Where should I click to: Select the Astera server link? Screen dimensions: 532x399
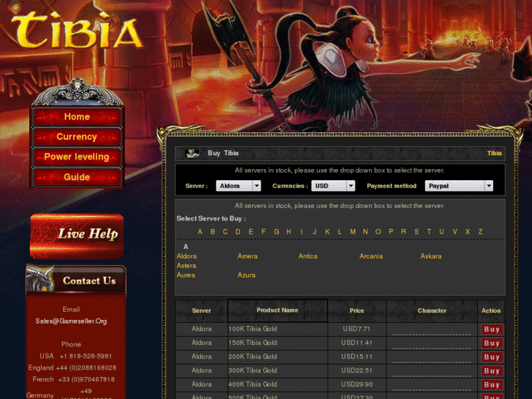pos(187,266)
